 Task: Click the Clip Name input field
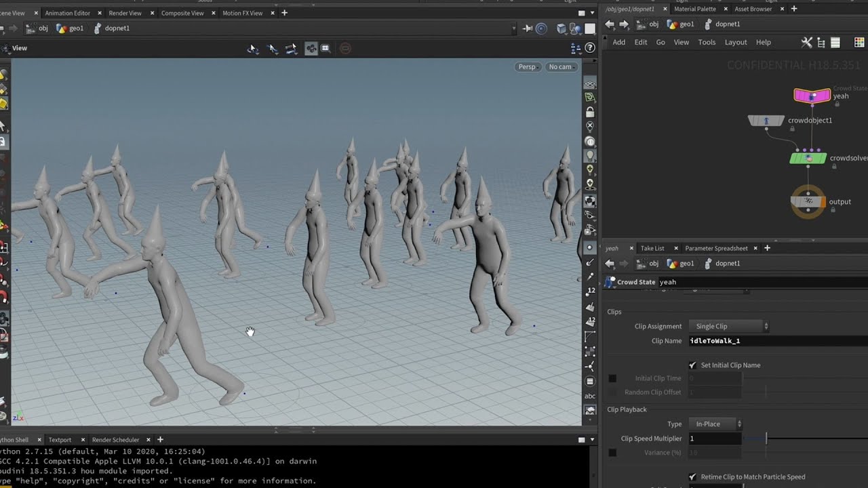point(778,341)
